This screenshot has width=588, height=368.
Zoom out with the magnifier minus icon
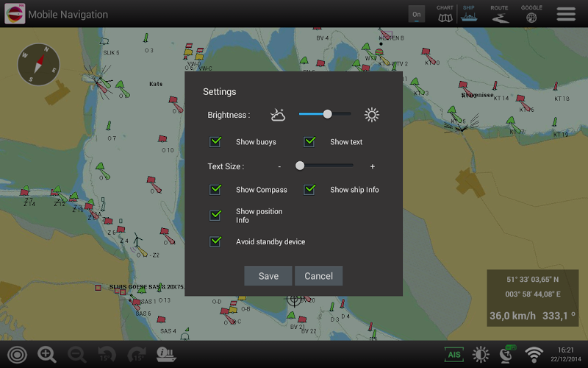pyautogui.click(x=77, y=355)
